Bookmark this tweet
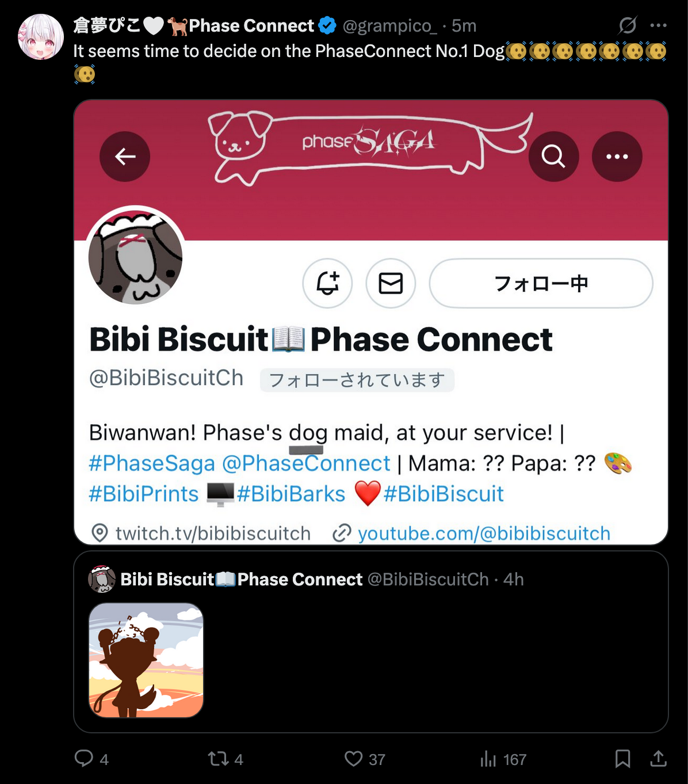This screenshot has height=784, width=688. click(x=622, y=759)
